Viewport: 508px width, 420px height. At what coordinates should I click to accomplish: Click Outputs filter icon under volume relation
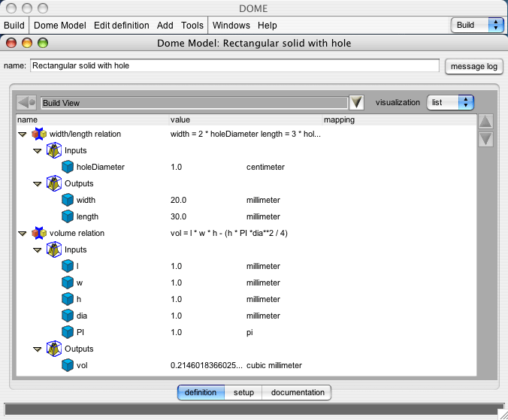click(x=54, y=349)
